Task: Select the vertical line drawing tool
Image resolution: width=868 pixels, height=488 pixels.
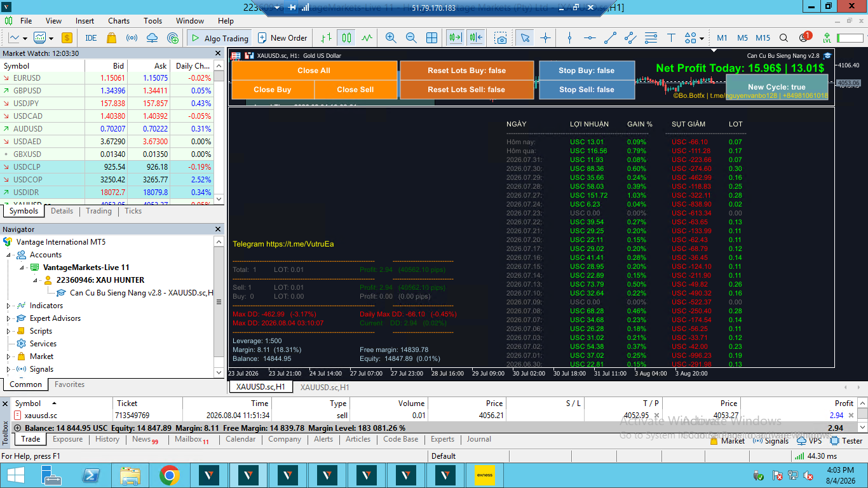Action: (569, 38)
